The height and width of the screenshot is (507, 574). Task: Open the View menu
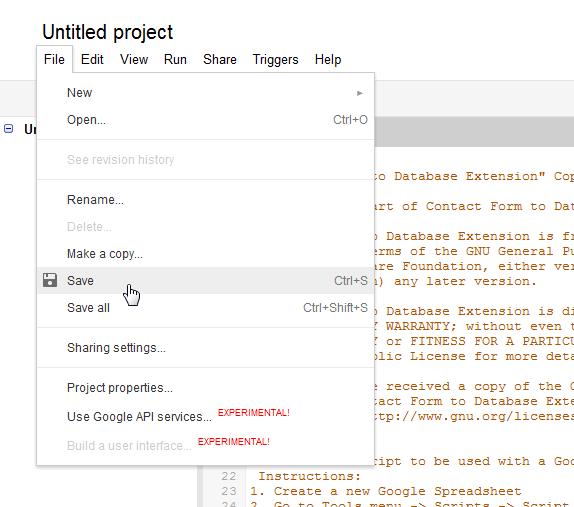[x=134, y=59]
